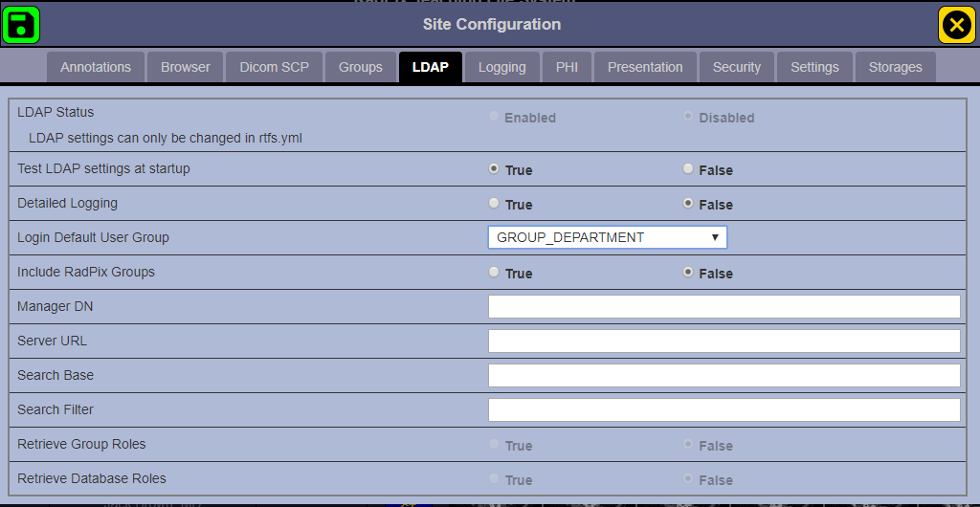
Task: Select True for Include RadPix Groups
Action: coord(494,273)
